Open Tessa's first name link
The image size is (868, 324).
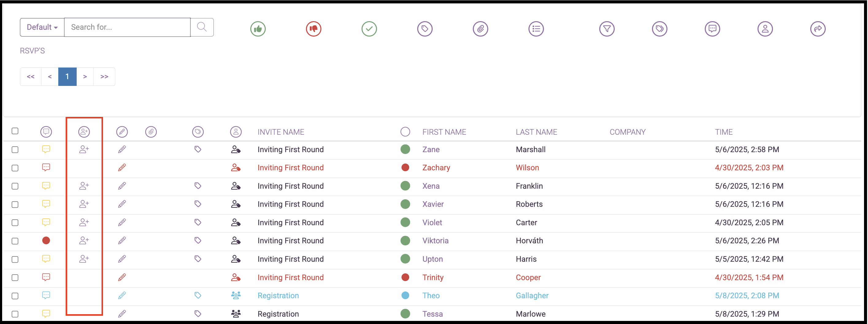433,314
